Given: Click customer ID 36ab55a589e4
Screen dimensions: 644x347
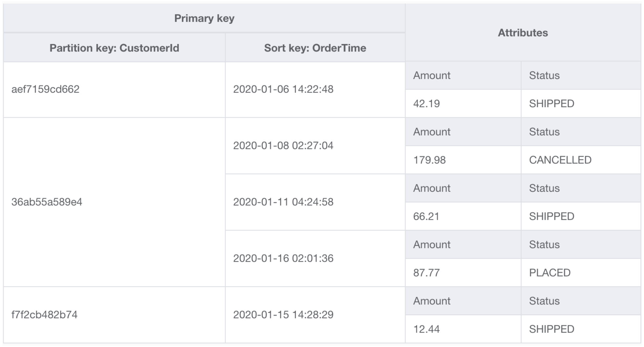Looking at the screenshot, I should click(47, 202).
